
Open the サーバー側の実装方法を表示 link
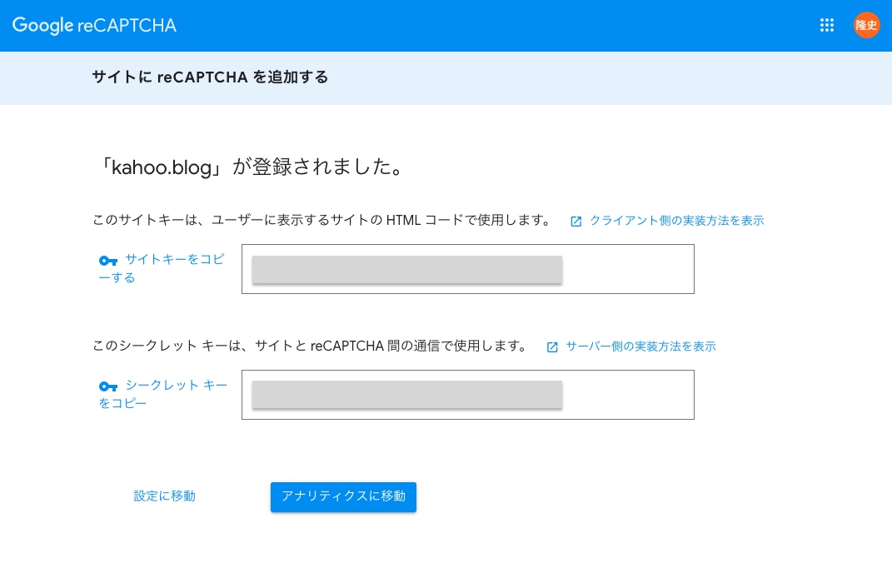(x=640, y=346)
